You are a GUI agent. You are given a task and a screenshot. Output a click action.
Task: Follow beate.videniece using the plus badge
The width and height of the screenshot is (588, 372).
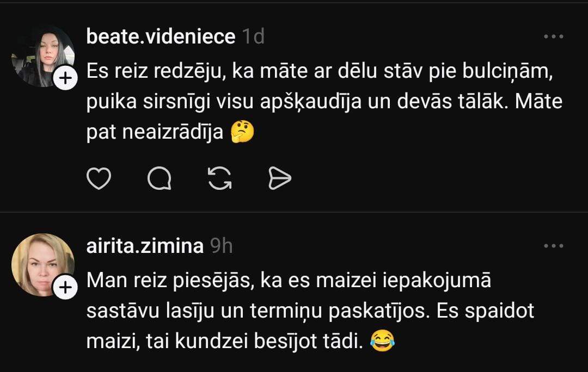coord(65,79)
